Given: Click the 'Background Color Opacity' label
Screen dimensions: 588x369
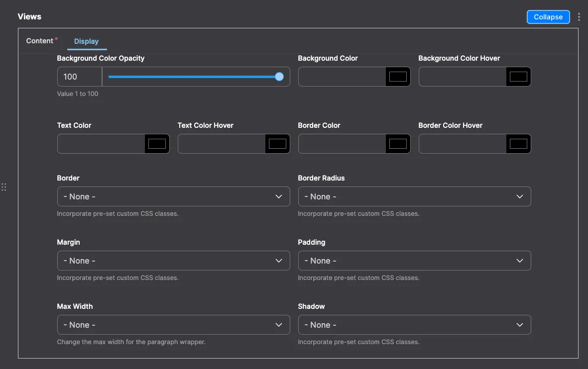Looking at the screenshot, I should click(x=101, y=58).
